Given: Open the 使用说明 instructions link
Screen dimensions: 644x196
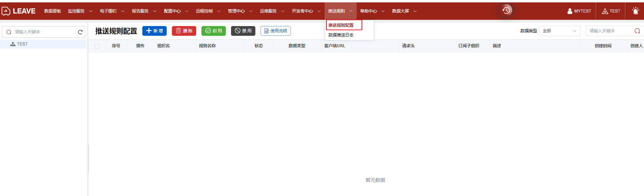Looking at the screenshot, I should coord(276,31).
